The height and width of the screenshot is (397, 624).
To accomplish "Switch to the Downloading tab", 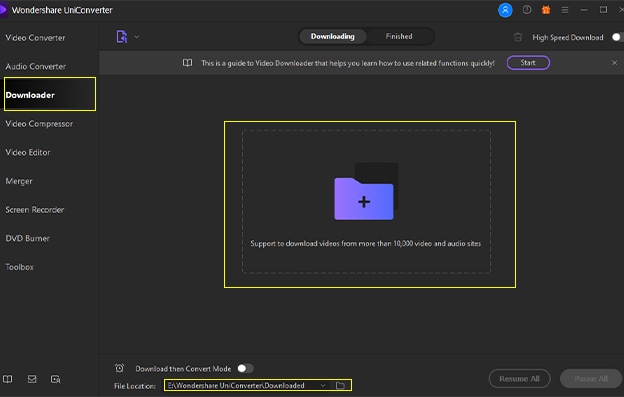I will (x=332, y=36).
